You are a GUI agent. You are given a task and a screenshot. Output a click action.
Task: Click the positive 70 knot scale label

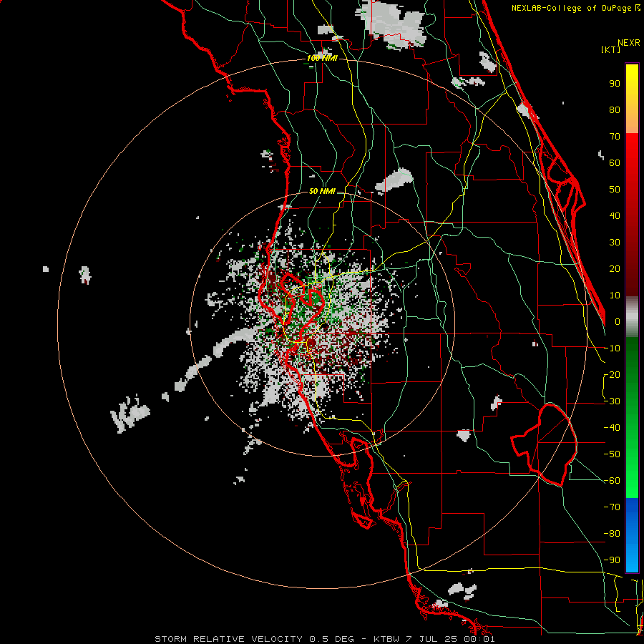click(615, 137)
